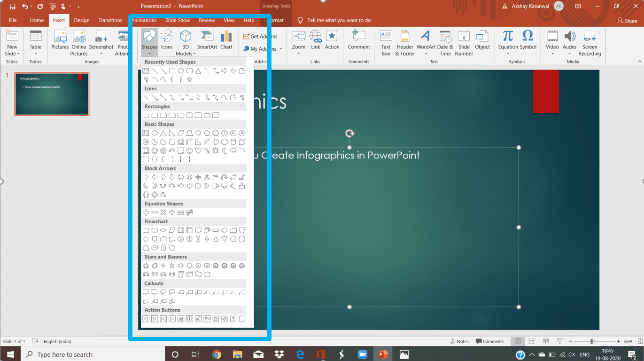Switch to Slide Sorter view
The width and height of the screenshot is (644, 361).
[531, 341]
